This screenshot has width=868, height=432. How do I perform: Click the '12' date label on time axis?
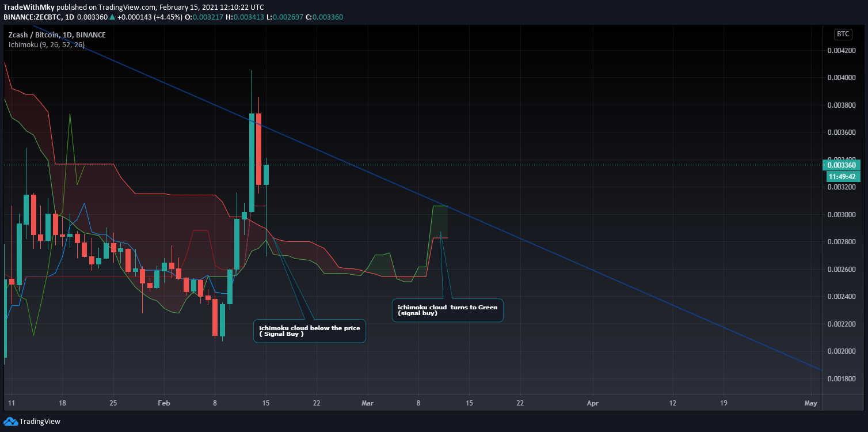point(672,403)
